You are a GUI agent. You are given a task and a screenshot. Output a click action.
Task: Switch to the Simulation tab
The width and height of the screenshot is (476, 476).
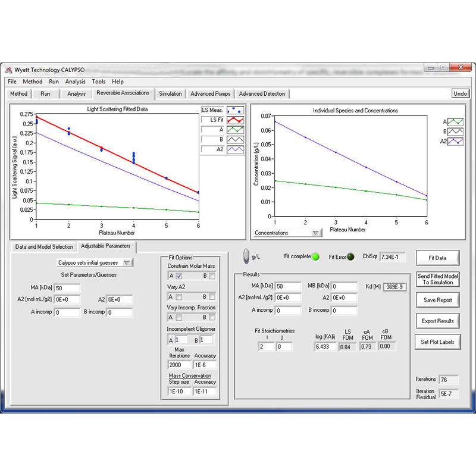coord(170,94)
